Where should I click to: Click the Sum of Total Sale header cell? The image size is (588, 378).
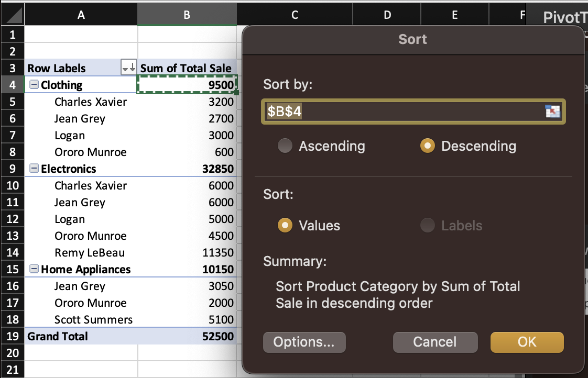[x=187, y=68]
